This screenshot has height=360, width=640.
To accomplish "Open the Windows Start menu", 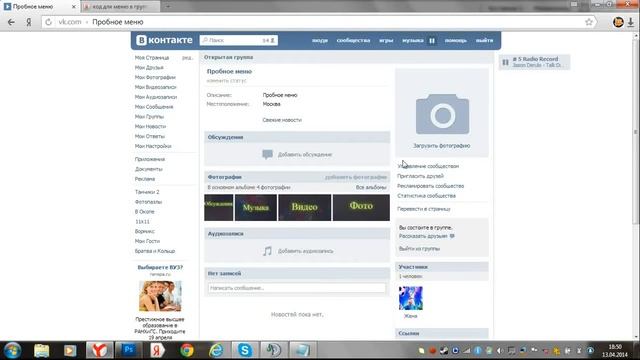I will pyautogui.click(x=12, y=350).
